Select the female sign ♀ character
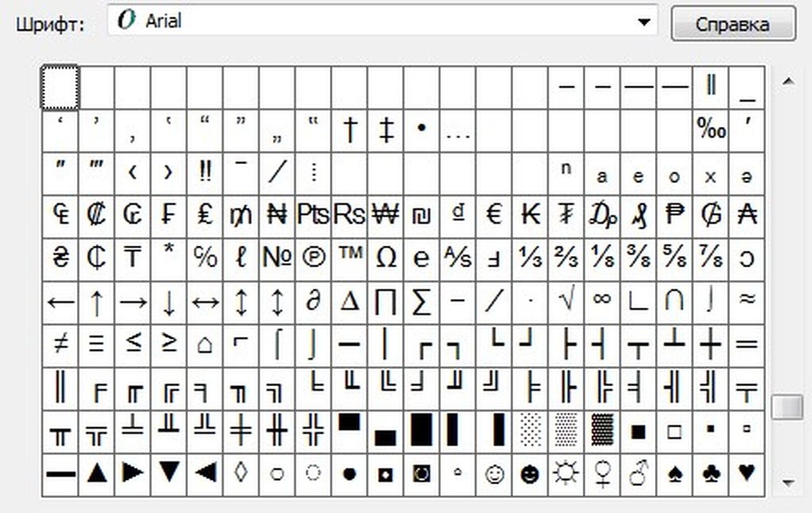The image size is (812, 513). point(602,474)
